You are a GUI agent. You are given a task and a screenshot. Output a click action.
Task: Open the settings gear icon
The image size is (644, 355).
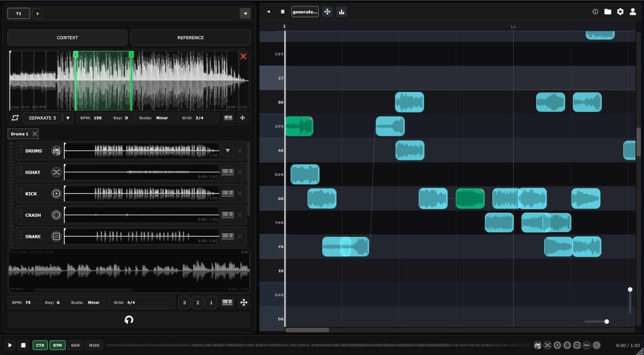620,12
